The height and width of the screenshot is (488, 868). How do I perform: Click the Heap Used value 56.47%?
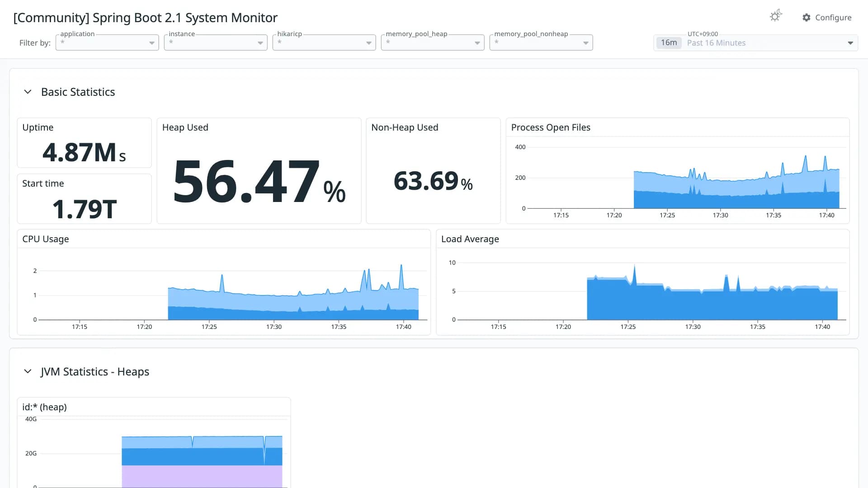[x=259, y=182]
